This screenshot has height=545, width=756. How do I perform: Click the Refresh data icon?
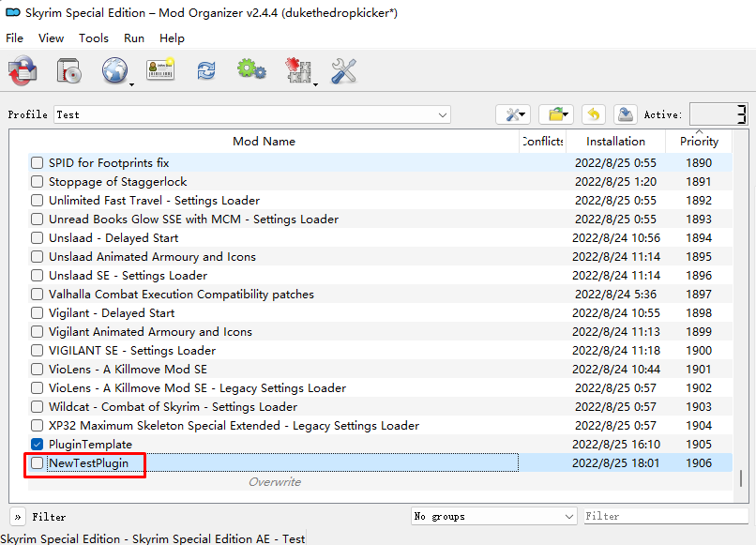(206, 71)
